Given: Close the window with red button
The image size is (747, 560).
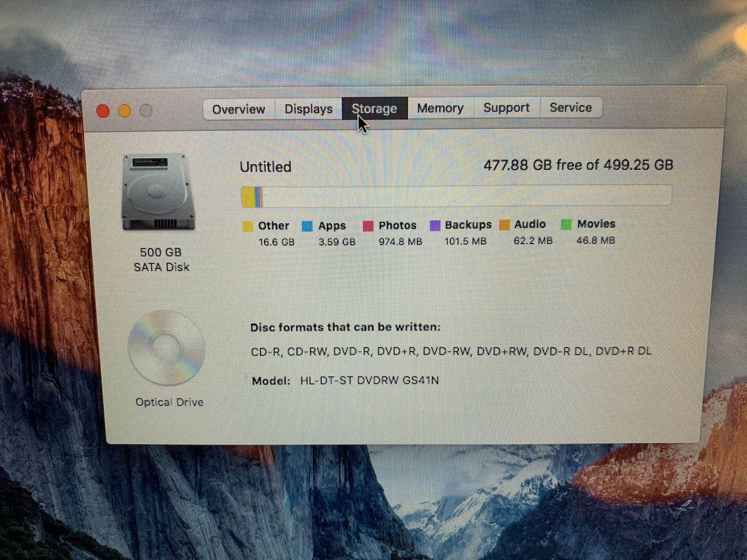Looking at the screenshot, I should pyautogui.click(x=103, y=111).
